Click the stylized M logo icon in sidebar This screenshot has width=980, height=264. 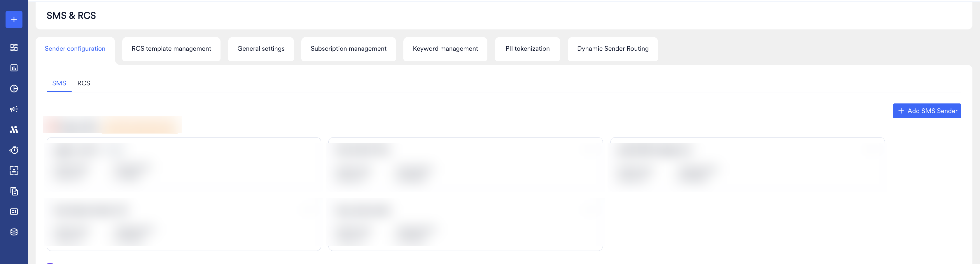click(14, 130)
